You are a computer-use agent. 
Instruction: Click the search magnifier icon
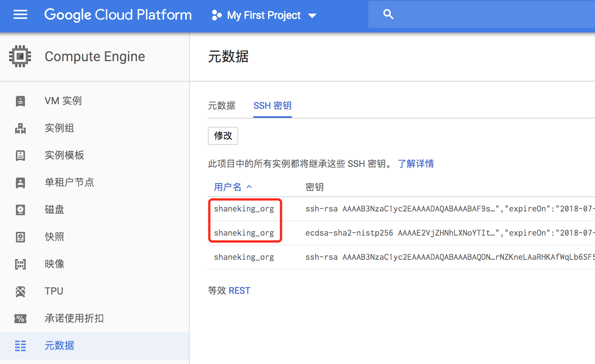tap(388, 14)
